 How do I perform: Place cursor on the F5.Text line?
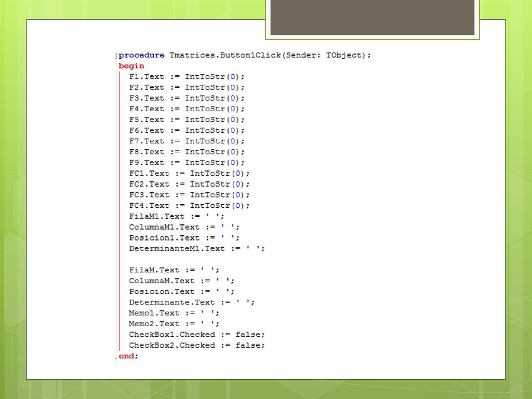[x=187, y=120]
